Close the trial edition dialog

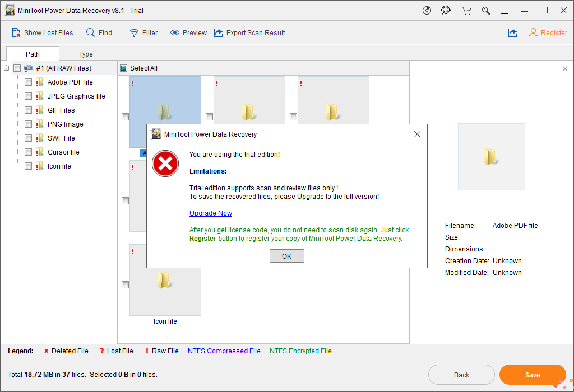coord(417,134)
